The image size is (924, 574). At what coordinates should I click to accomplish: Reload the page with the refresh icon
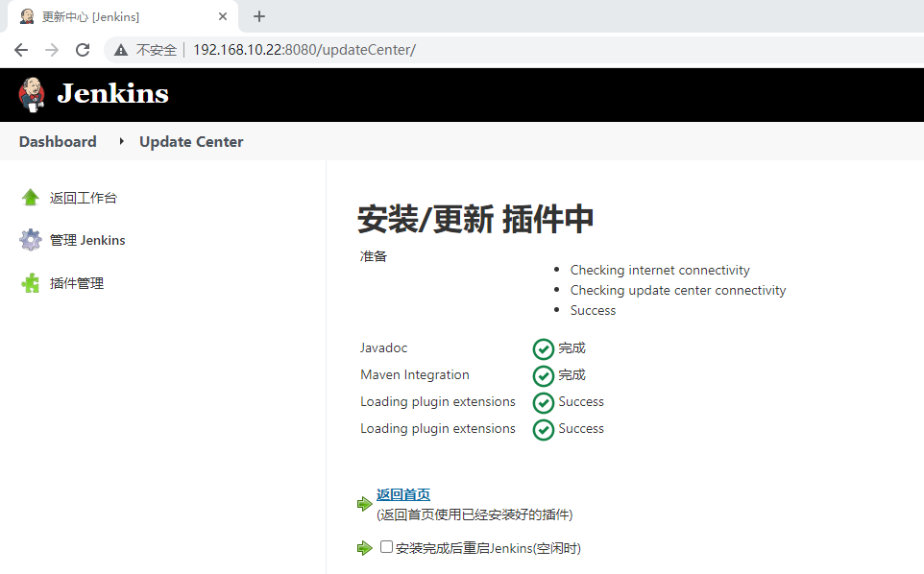point(83,50)
